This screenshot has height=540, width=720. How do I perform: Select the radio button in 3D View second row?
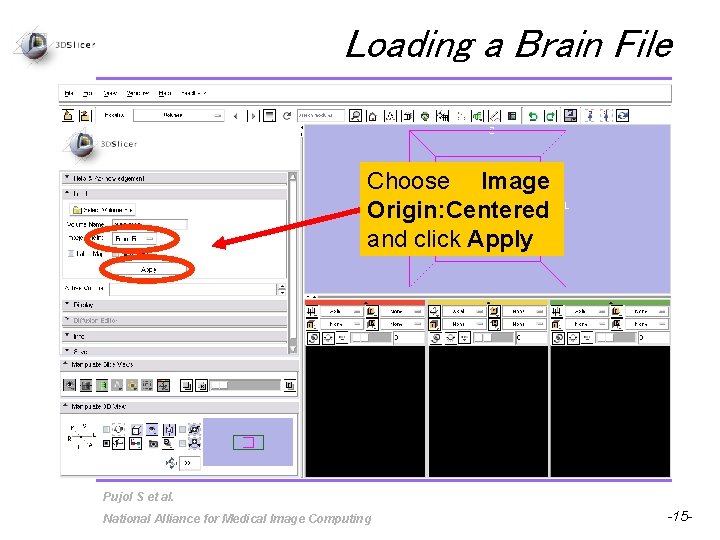pyautogui.click(x=106, y=444)
